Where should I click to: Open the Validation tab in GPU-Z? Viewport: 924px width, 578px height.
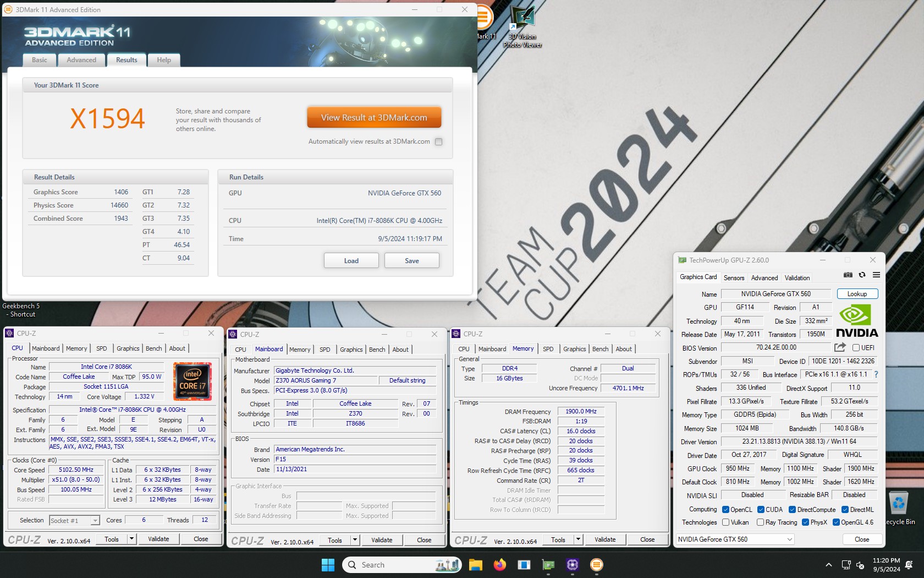[x=797, y=278]
